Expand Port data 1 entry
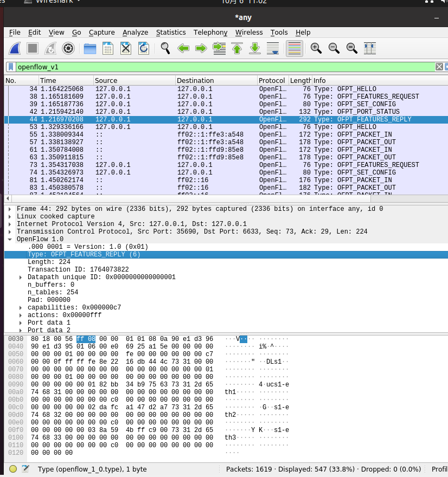Viewport: 448px width, 477px height. tap(21, 323)
